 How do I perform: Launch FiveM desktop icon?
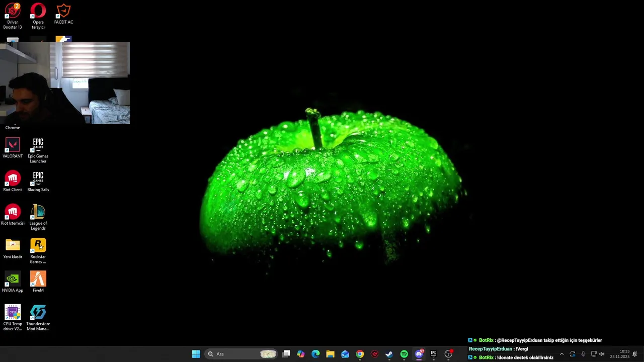point(38,282)
